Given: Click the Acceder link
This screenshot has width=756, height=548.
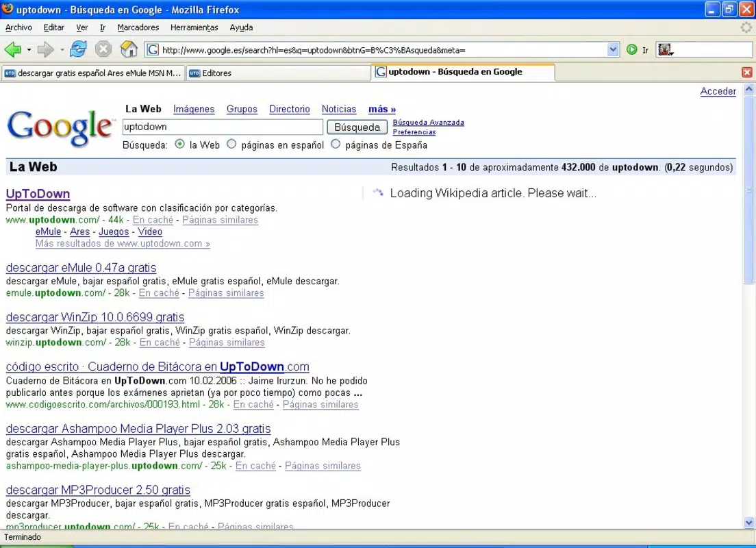Looking at the screenshot, I should pos(718,91).
